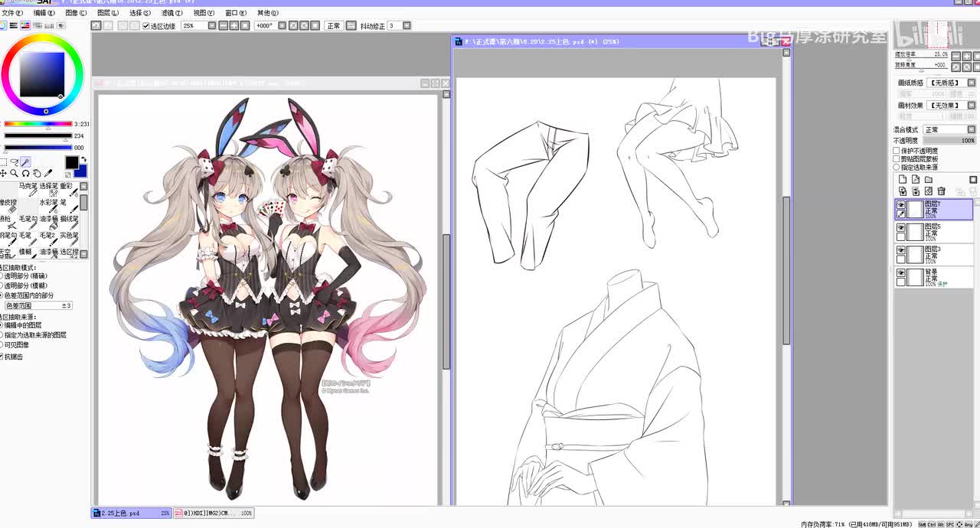Choose the 马克笔 marker brush
Viewport: 980px width, 528px height.
pyautogui.click(x=28, y=190)
